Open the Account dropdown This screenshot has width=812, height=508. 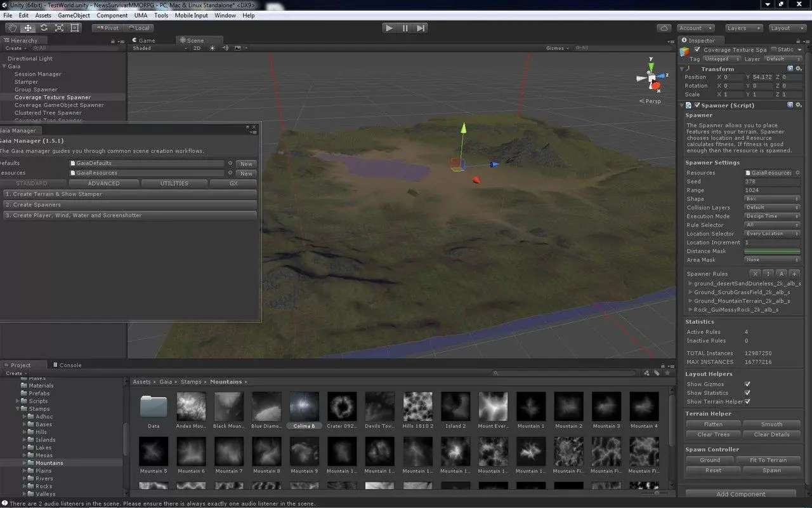(x=695, y=28)
